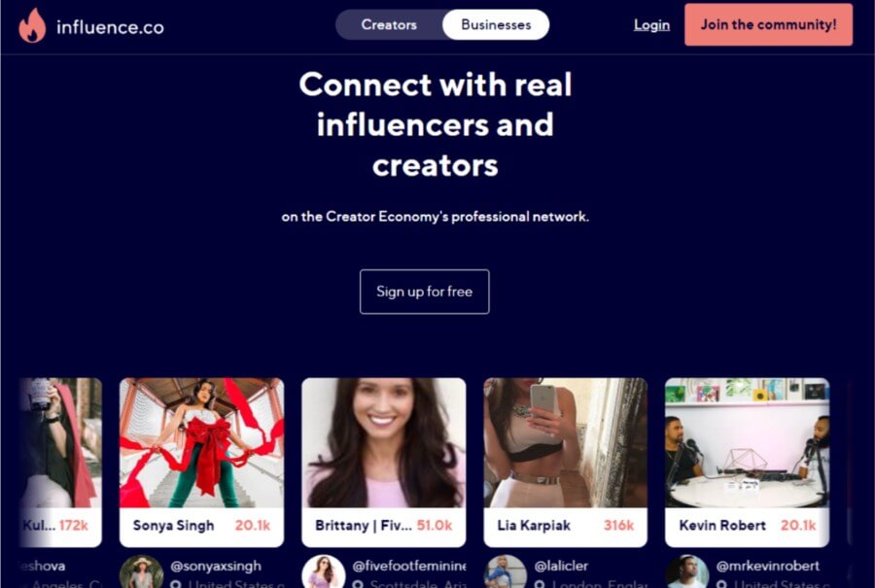Click location pin icon under @fivefootfeminine
875x588 pixels.
click(358, 584)
